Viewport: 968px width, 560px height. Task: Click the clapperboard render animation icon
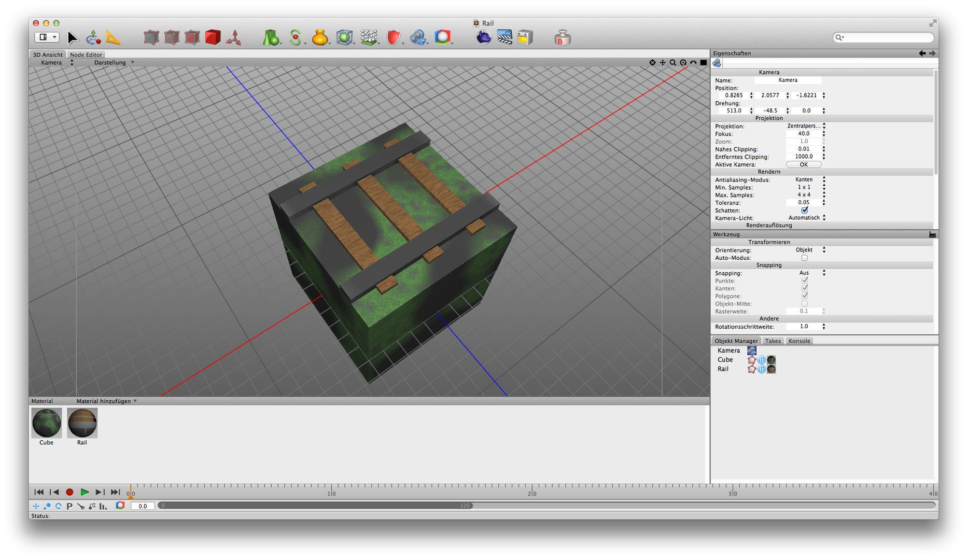point(504,37)
